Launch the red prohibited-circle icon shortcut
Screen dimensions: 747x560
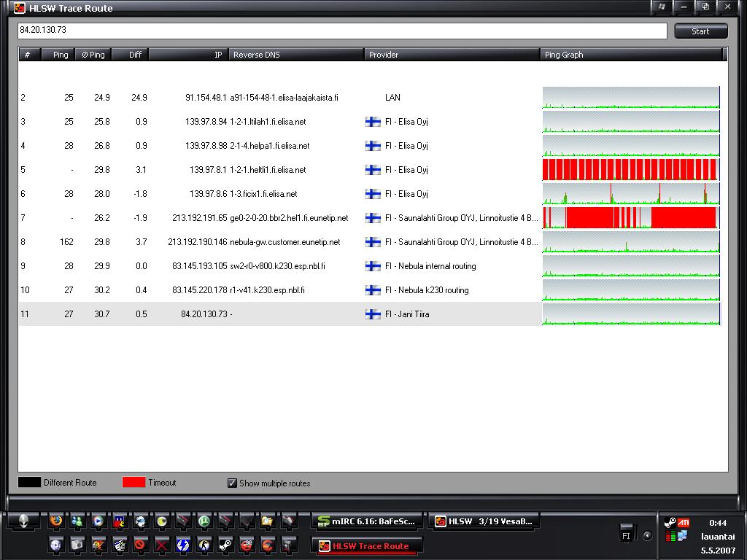point(139,544)
